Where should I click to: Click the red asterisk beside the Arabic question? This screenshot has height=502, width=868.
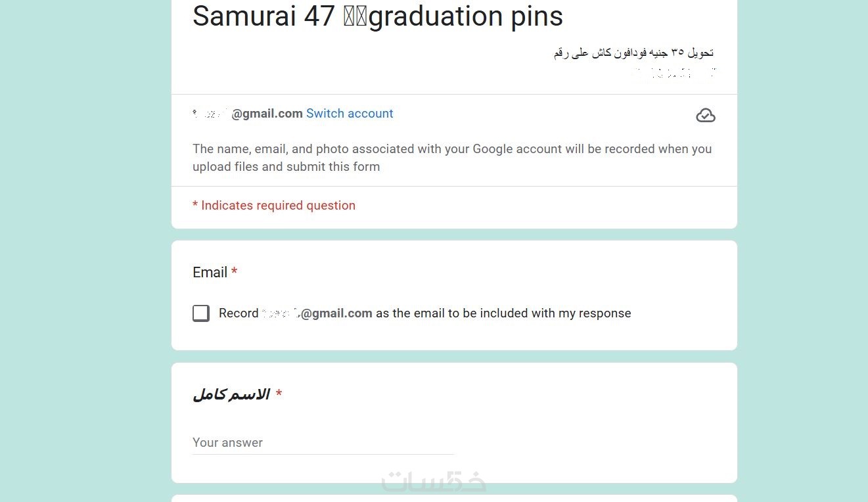tap(279, 394)
